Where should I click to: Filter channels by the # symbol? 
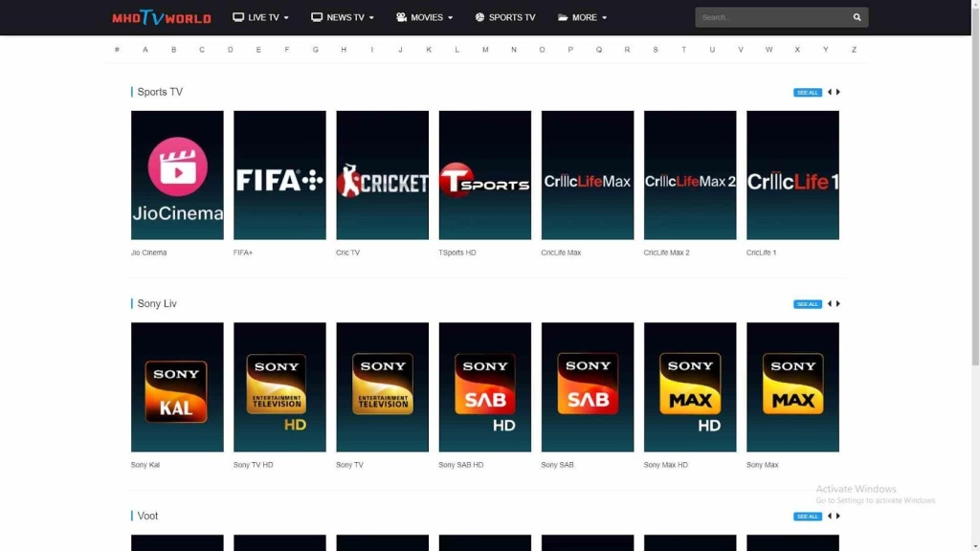coord(117,50)
